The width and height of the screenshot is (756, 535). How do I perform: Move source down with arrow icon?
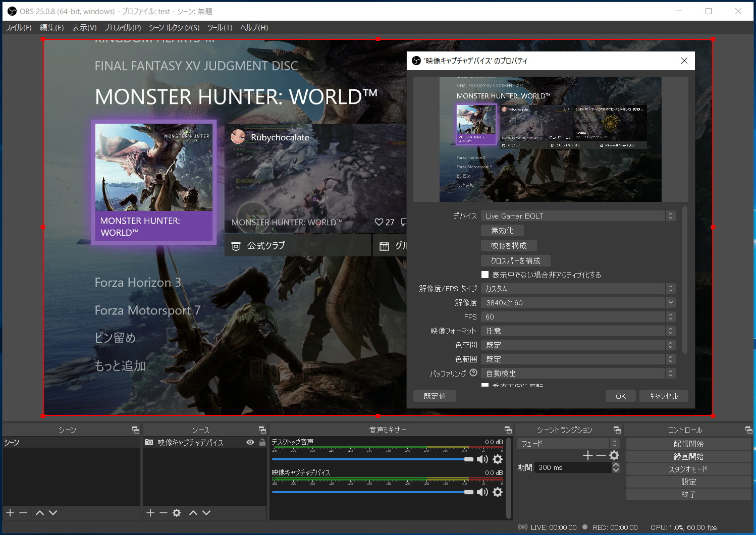coord(206,513)
